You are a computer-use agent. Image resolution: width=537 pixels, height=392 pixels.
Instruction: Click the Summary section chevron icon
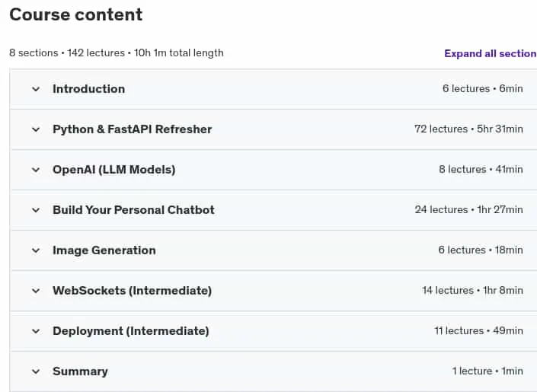[36, 371]
